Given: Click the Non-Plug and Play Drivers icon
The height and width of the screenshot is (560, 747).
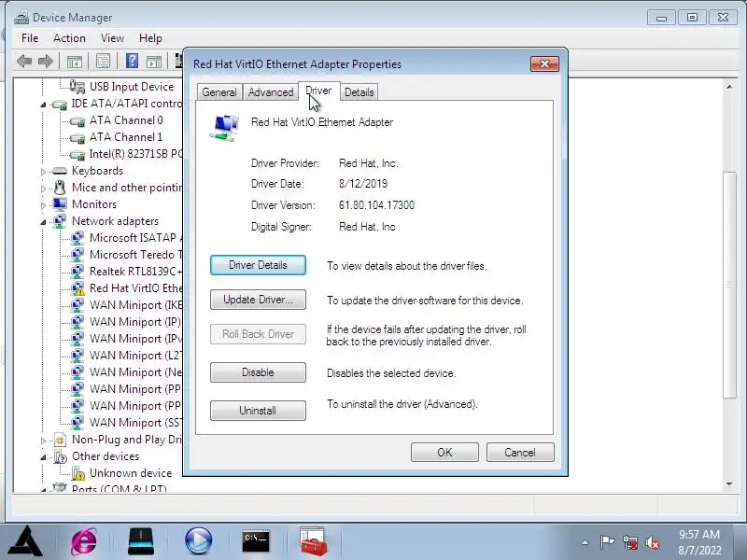Looking at the screenshot, I should tap(60, 440).
